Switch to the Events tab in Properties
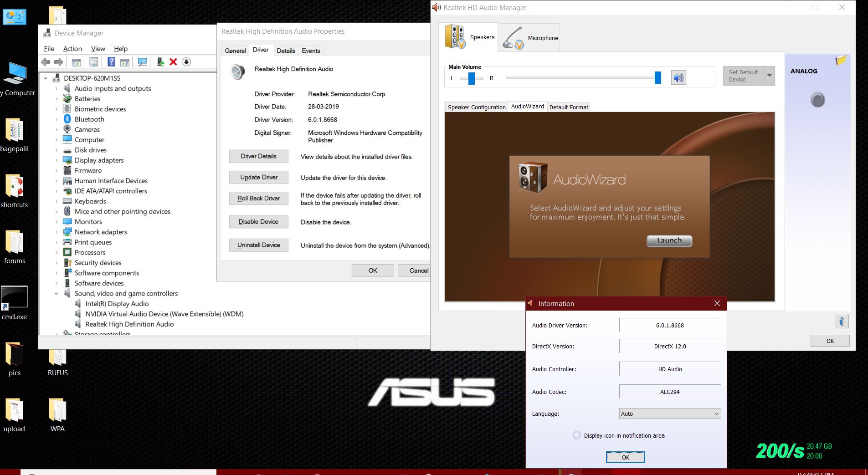This screenshot has width=868, height=475. click(311, 51)
